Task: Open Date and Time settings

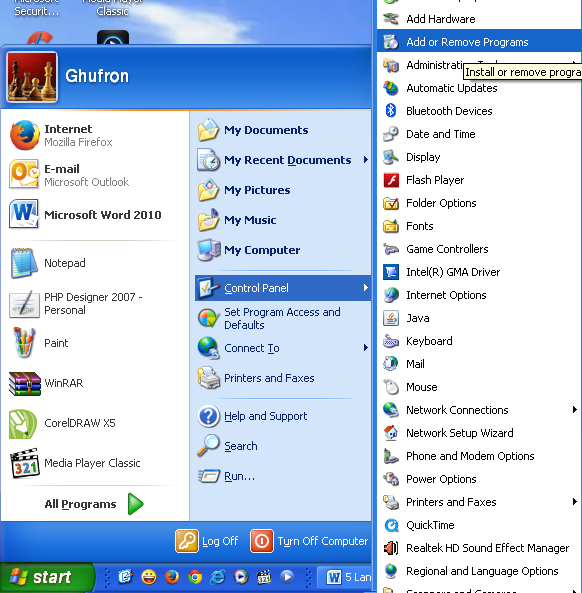Action: 479,134
